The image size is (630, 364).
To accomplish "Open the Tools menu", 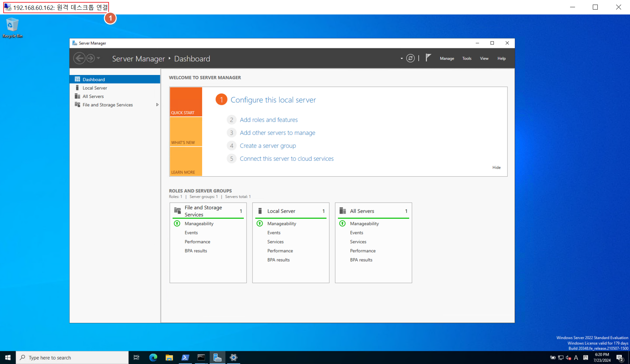I will tap(467, 58).
